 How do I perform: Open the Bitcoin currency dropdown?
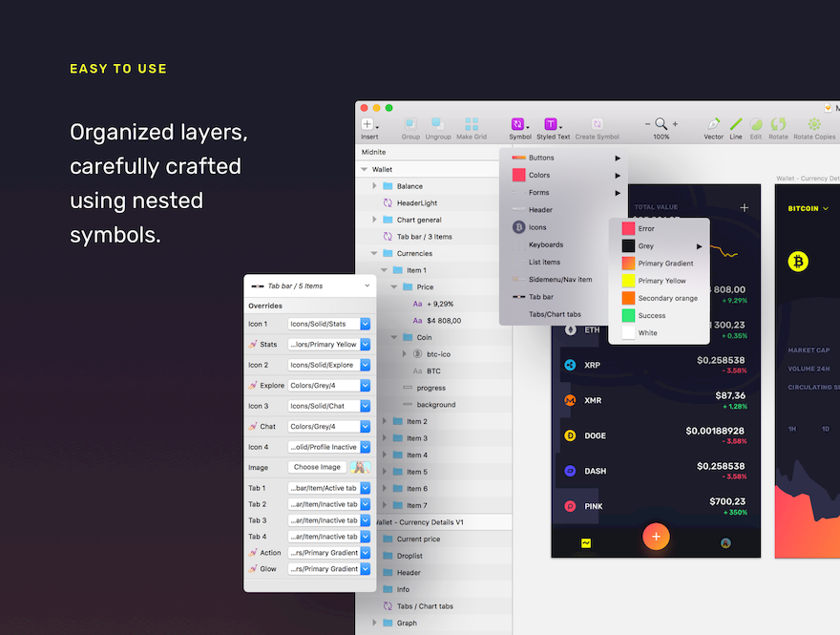pyautogui.click(x=826, y=208)
